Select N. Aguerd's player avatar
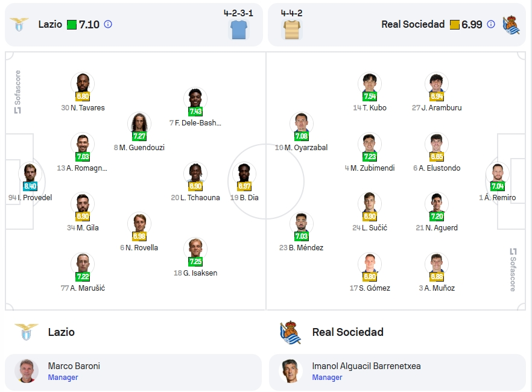 click(x=437, y=203)
